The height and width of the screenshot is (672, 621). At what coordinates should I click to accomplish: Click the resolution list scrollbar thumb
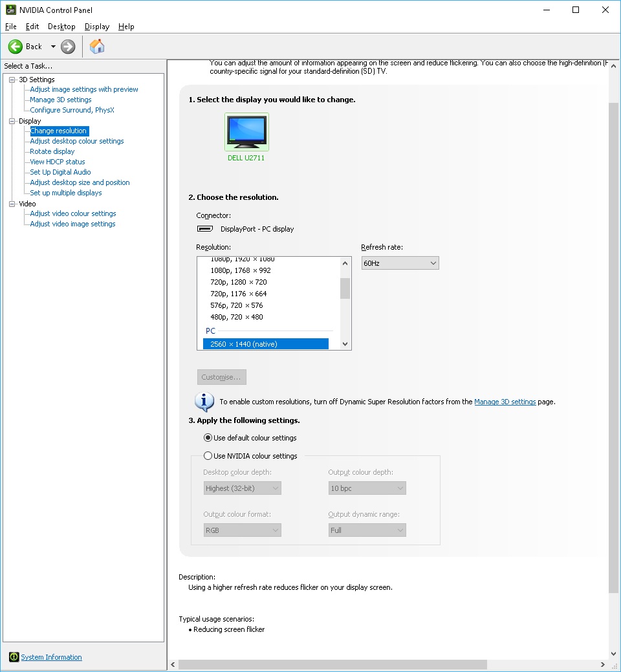coord(345,288)
